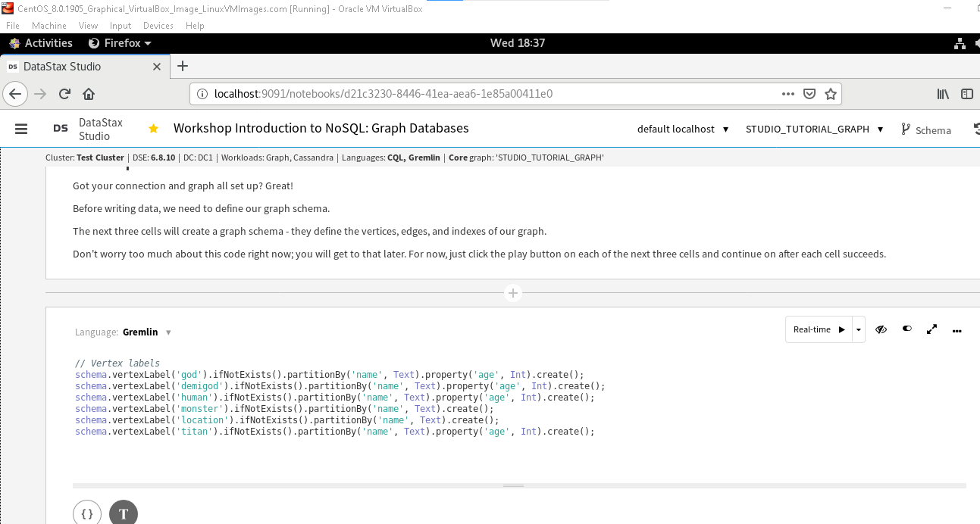Expand the cell to full screen
This screenshot has width=980, height=524.
931,329
